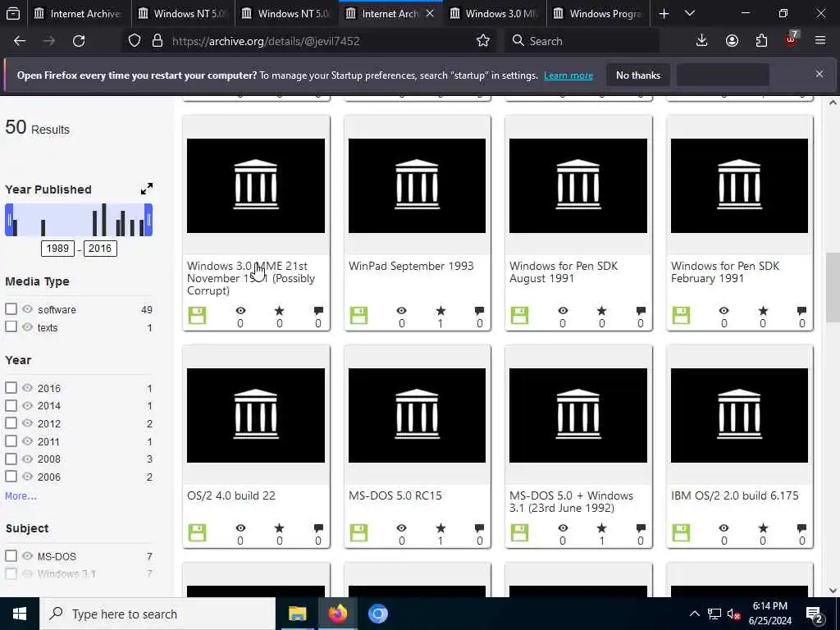
Task: Switch to the Windows 3.0 MM tab
Action: pyautogui.click(x=493, y=13)
